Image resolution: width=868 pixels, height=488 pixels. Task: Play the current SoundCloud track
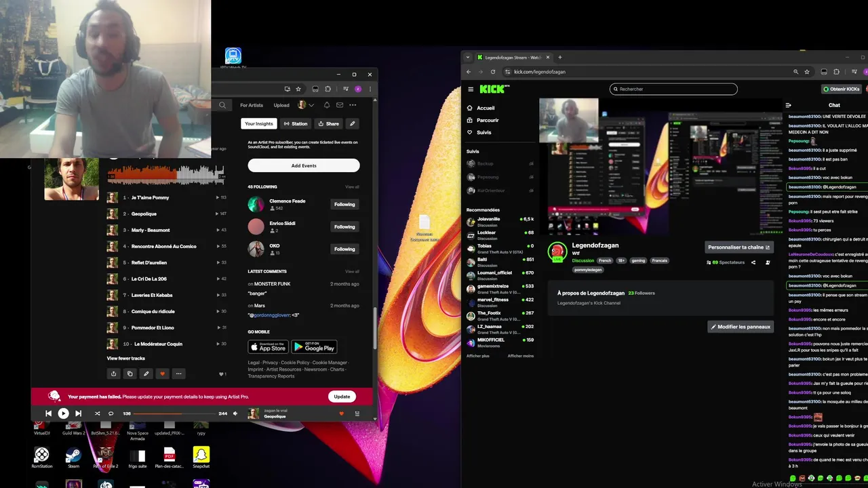[x=63, y=413]
